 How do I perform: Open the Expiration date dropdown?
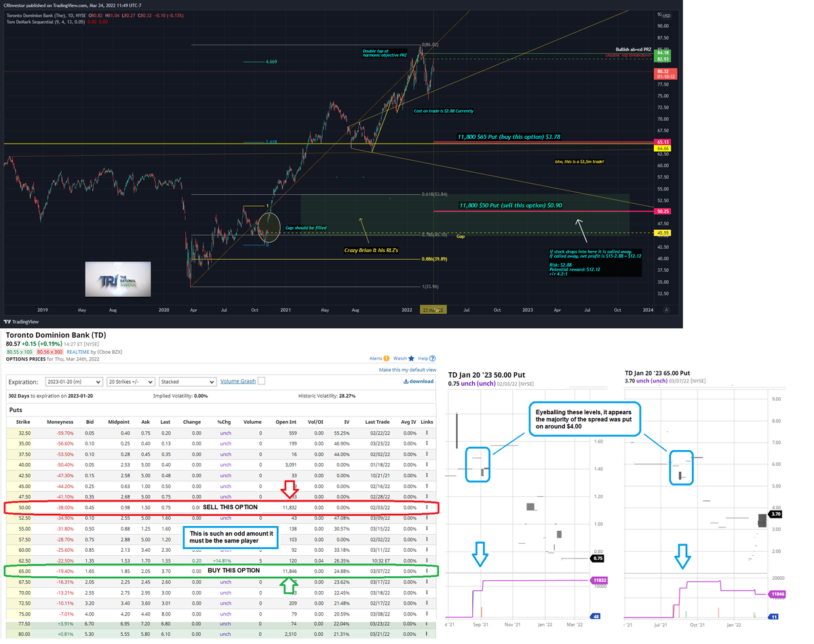tap(74, 382)
